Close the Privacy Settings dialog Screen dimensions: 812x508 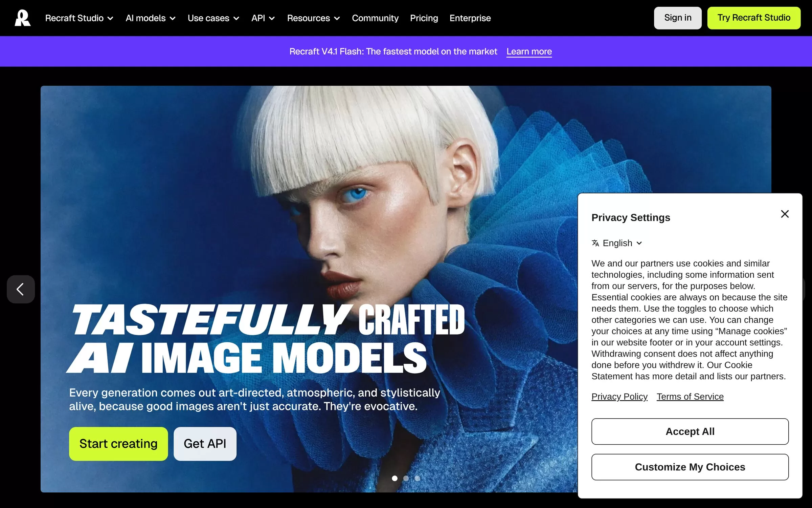(x=785, y=214)
